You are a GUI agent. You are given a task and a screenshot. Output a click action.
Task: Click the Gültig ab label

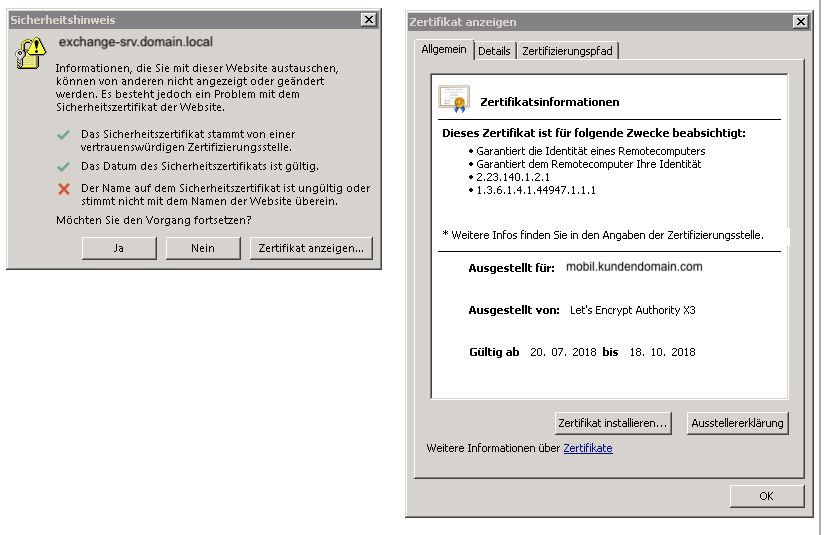pos(494,352)
